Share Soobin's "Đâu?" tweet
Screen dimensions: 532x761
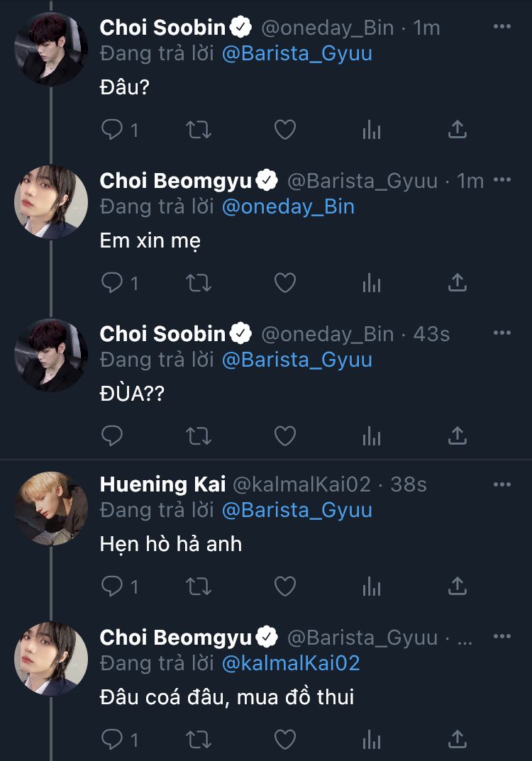pos(458,130)
